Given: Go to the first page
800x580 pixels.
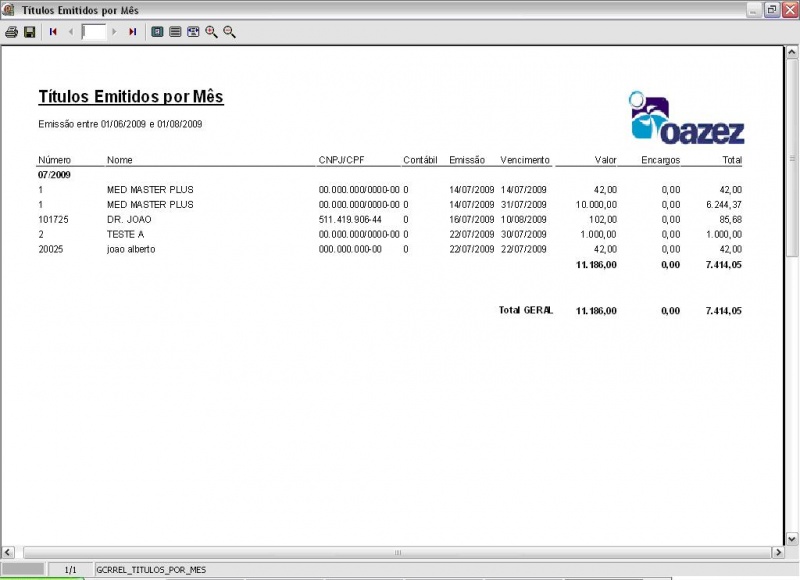Looking at the screenshot, I should pos(53,32).
